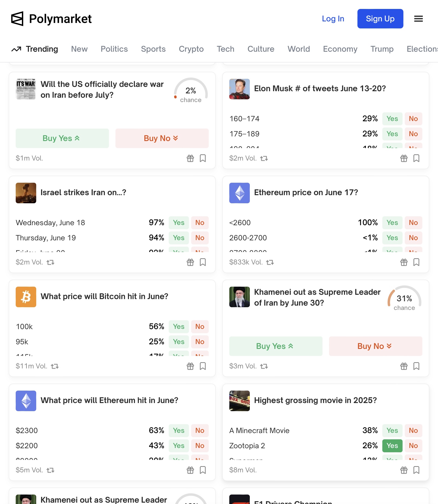Gift icon on US declare war card
This screenshot has height=504, width=438.
(x=190, y=158)
